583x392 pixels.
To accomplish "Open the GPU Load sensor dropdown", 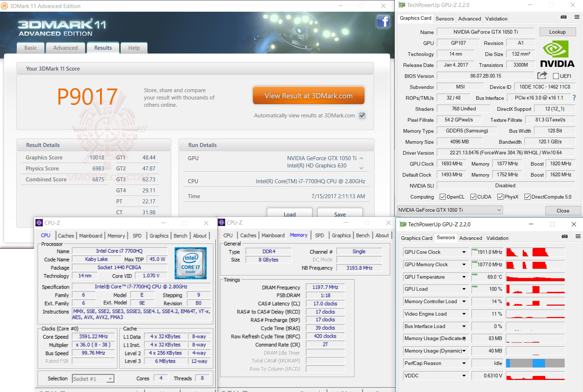I will click(464, 289).
